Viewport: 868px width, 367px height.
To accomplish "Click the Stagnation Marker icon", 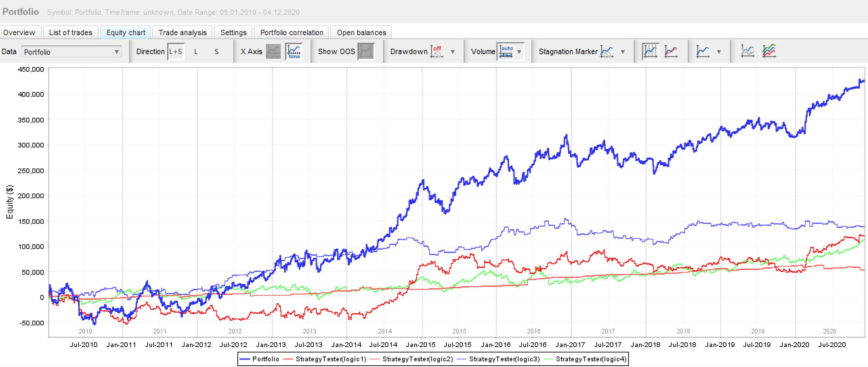I will pos(607,52).
